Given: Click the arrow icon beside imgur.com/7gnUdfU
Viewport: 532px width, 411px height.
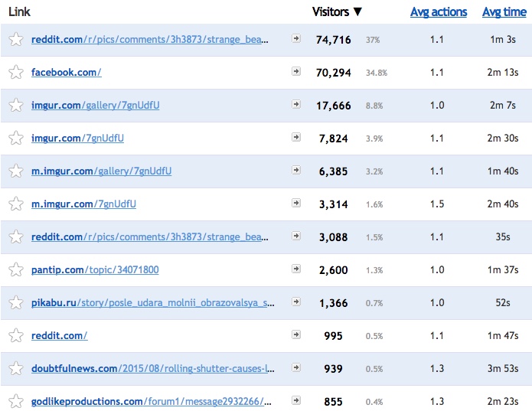Looking at the screenshot, I should click(x=296, y=137).
